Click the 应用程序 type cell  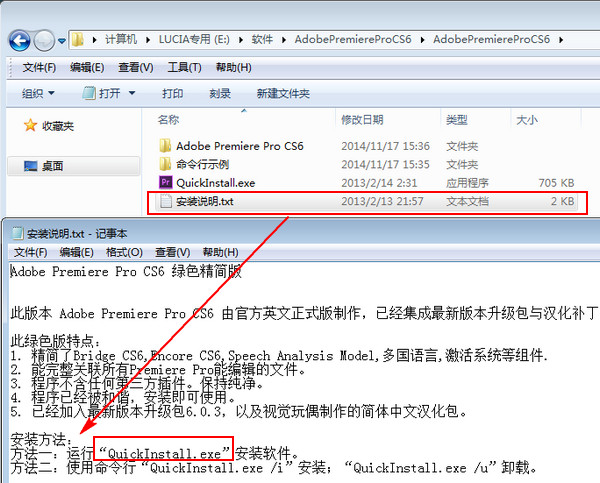[467, 183]
